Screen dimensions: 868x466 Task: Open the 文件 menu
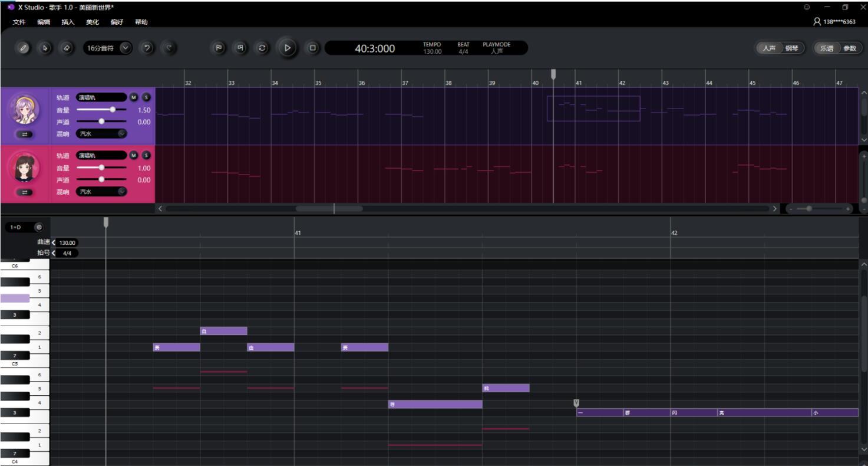click(x=19, y=22)
